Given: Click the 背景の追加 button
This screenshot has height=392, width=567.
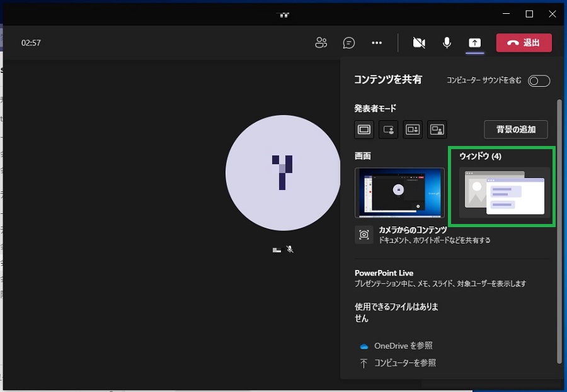Looking at the screenshot, I should [515, 130].
